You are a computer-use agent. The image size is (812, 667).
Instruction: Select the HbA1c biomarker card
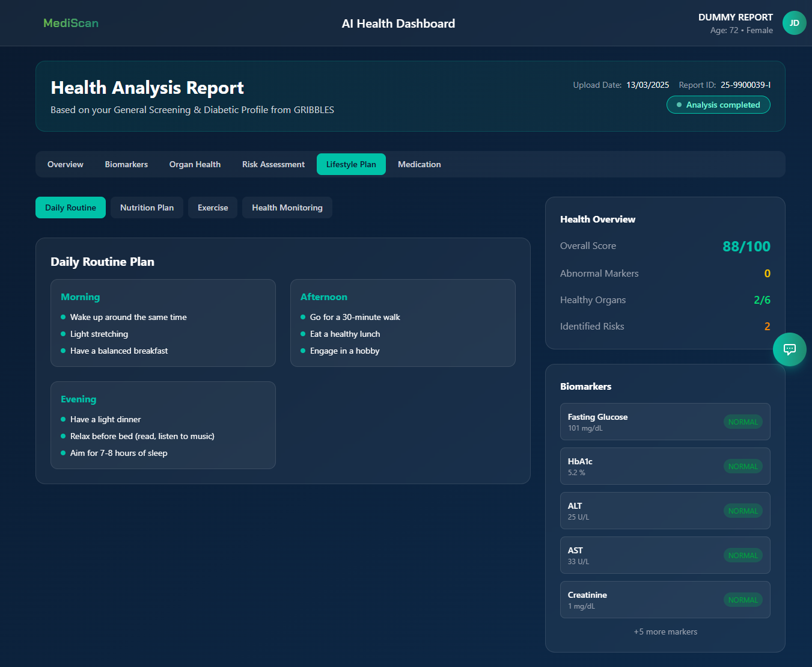[665, 466]
